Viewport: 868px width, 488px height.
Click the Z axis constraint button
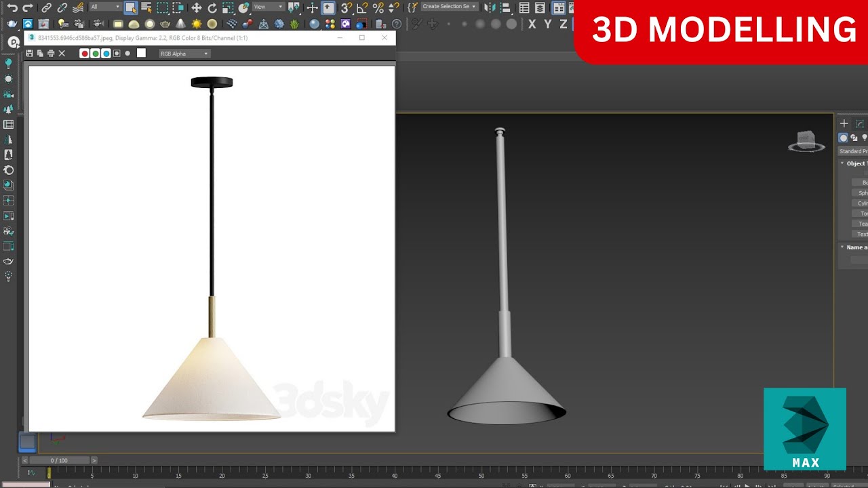point(564,24)
